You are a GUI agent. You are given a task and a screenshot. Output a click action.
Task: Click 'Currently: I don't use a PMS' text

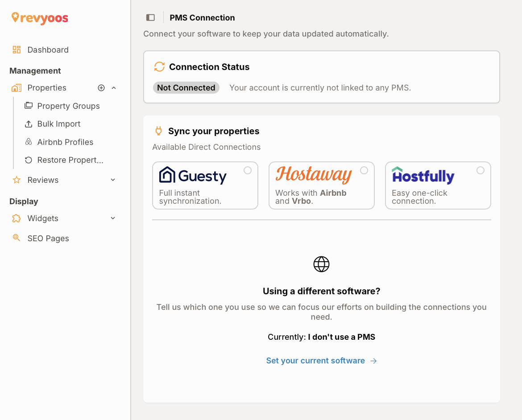click(321, 337)
